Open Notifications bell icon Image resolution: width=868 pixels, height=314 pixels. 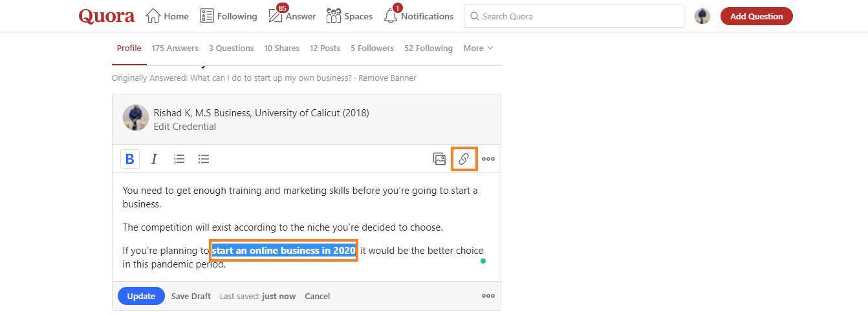click(391, 16)
